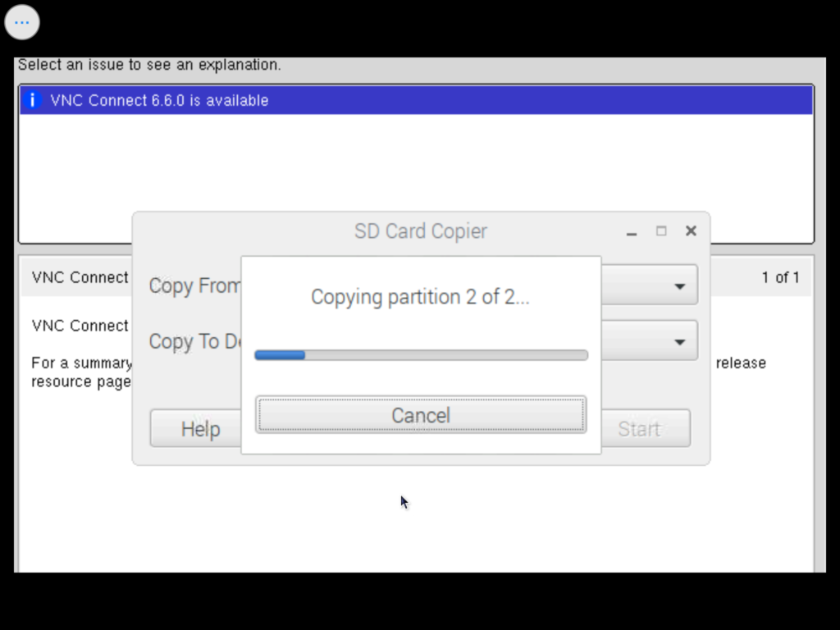Viewport: 840px width, 630px height.
Task: Click the Copy From label
Action: tap(194, 286)
